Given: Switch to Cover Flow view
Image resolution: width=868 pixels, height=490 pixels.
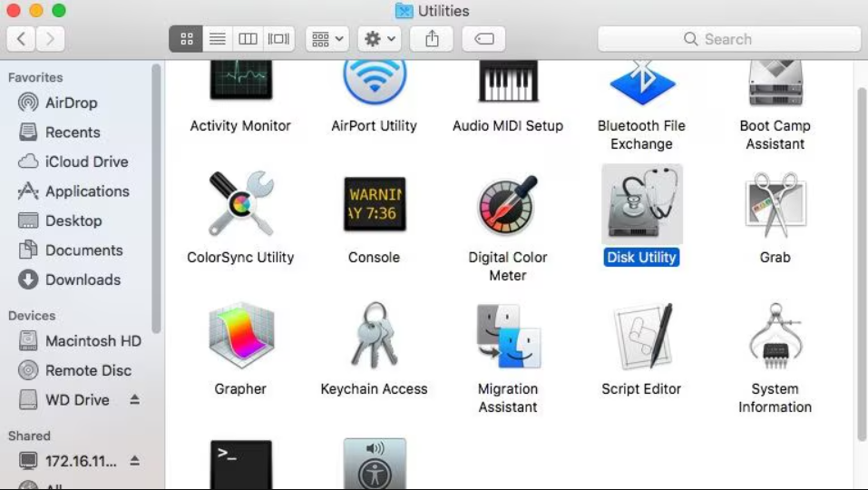Looking at the screenshot, I should 278,39.
